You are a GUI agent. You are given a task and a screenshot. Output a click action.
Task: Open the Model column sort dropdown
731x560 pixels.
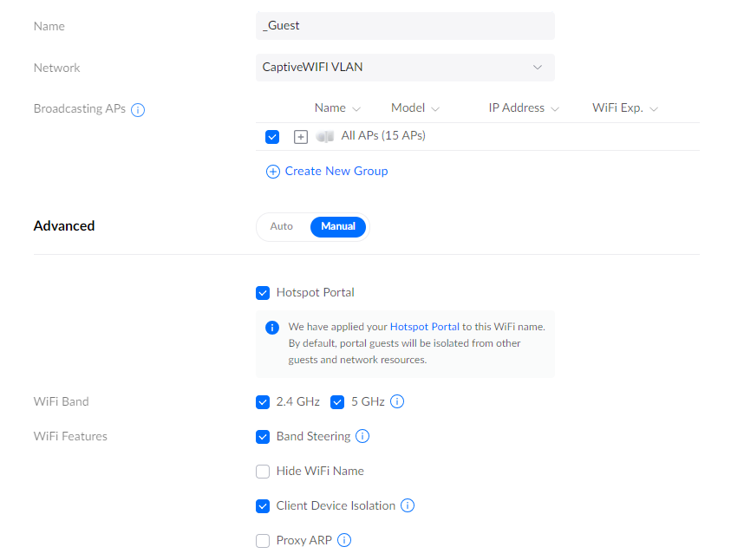(x=435, y=109)
